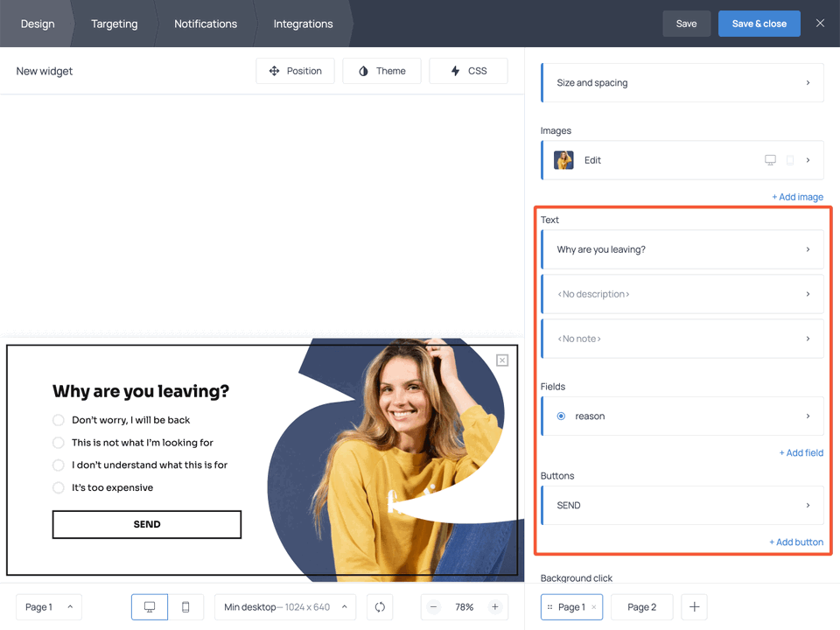Decrease the zoom level below 78%

pyautogui.click(x=433, y=606)
